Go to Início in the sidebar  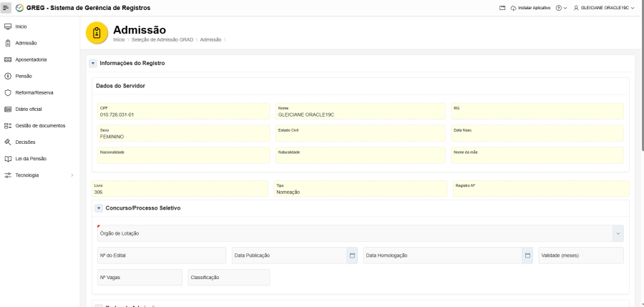click(21, 26)
